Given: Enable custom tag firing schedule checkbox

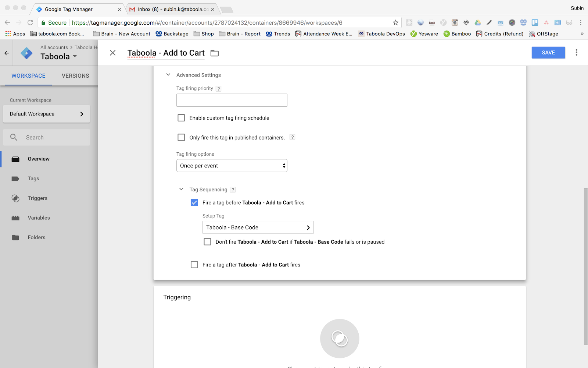Looking at the screenshot, I should tap(181, 118).
